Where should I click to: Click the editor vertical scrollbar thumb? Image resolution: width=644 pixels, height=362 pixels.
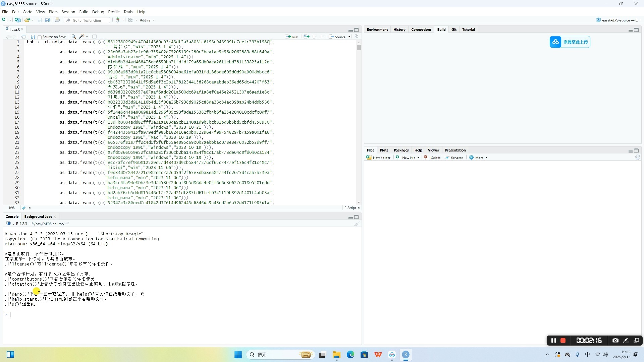pyautogui.click(x=359, y=48)
